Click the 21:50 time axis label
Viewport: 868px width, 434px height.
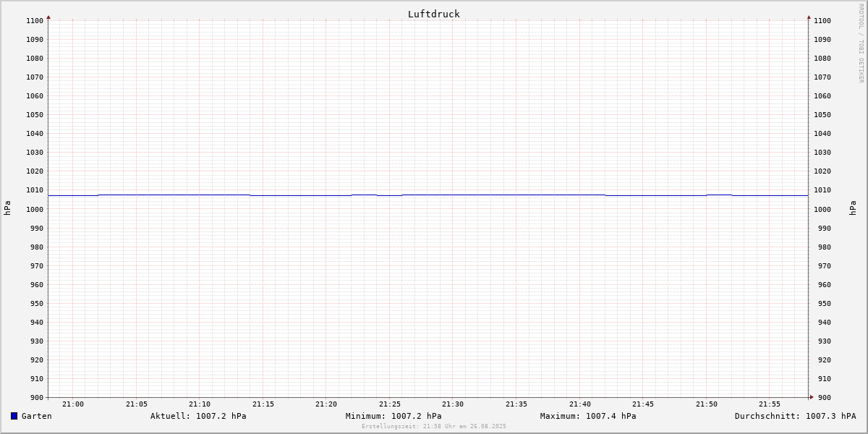pos(707,404)
